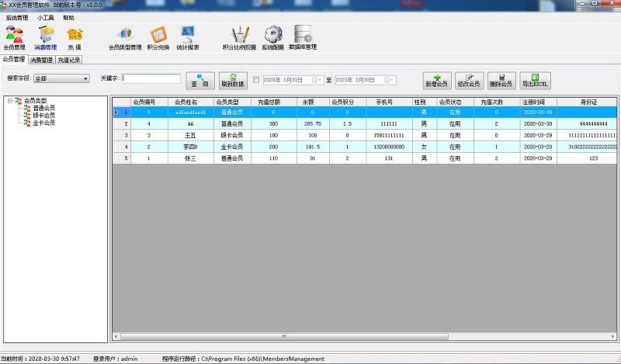
Task: Click the 积分兑换 icon
Action: pos(158,36)
